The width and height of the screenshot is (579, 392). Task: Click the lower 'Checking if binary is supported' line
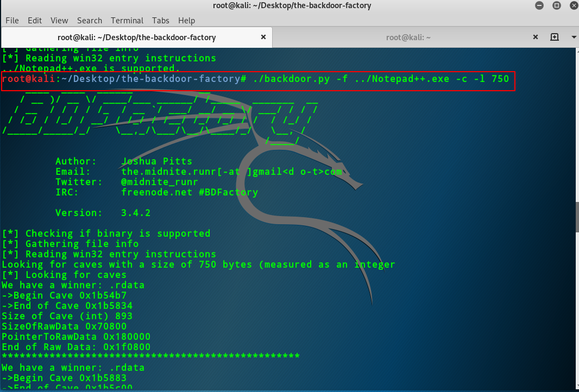tap(106, 233)
